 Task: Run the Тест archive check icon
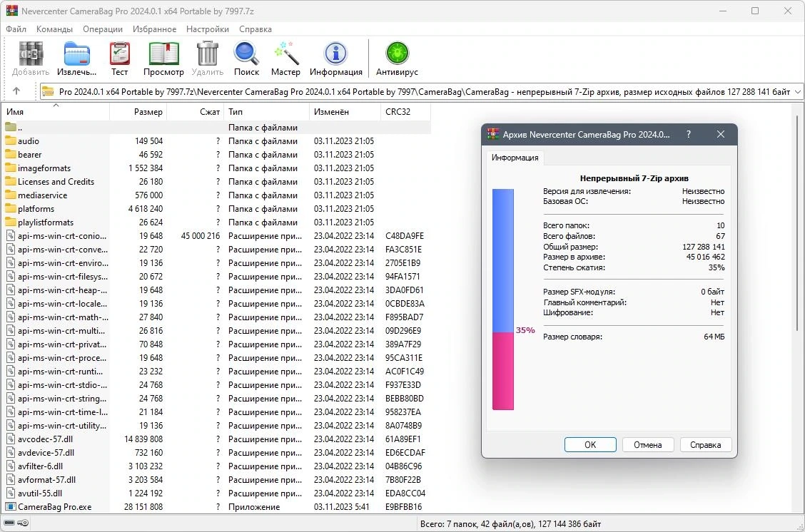click(120, 54)
